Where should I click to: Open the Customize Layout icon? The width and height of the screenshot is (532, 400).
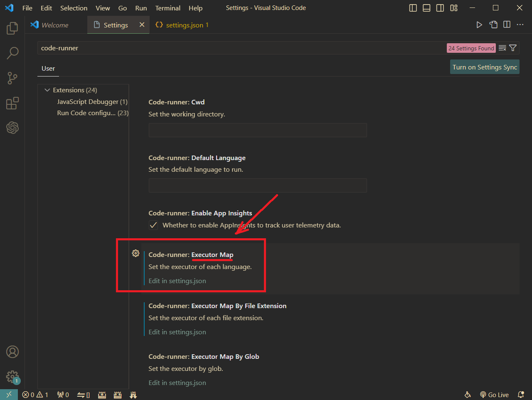(x=454, y=8)
